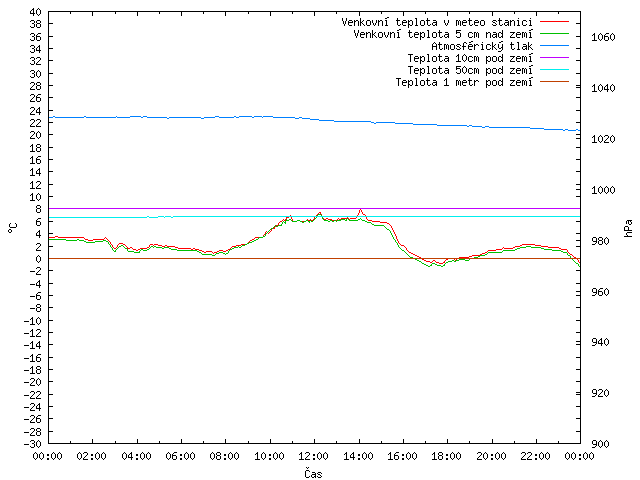Click the green curve's minimum near 17:00
The height and width of the screenshot is (480, 640).
(430, 266)
